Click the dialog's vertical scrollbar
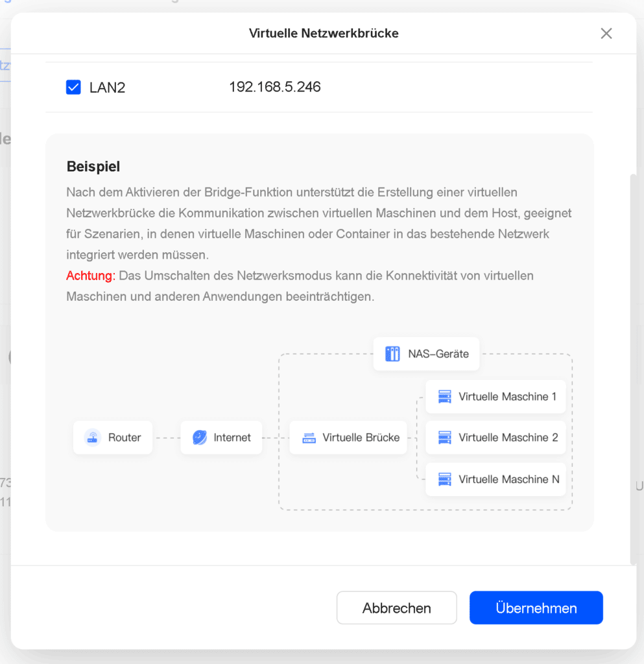644x664 pixels. point(633,368)
